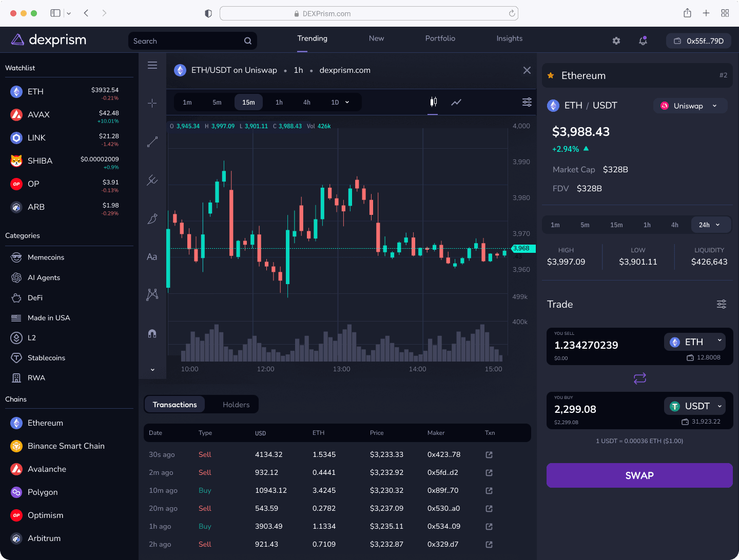The width and height of the screenshot is (739, 560).
Task: Open transaction link for 30s ago row
Action: tap(489, 455)
